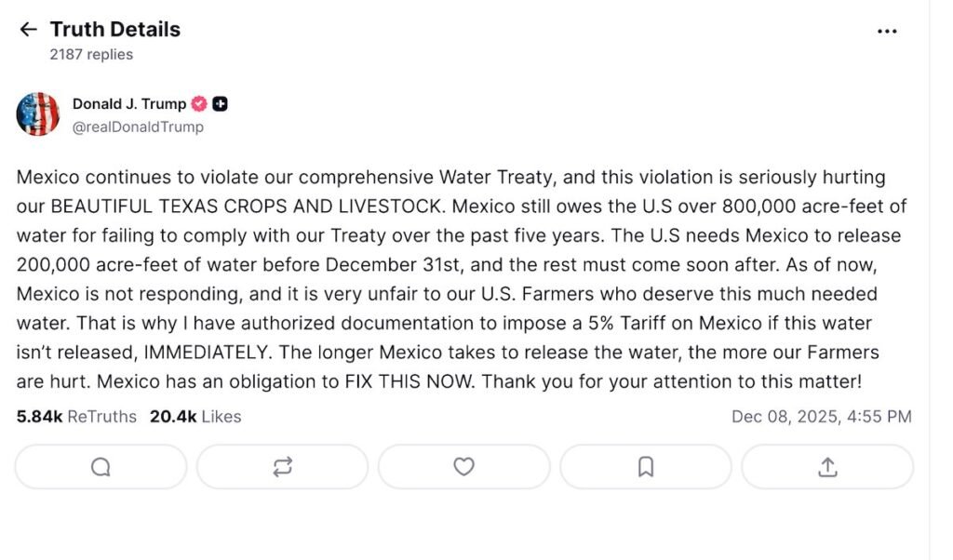
Task: Open sharing options via the share control
Action: pos(827,467)
